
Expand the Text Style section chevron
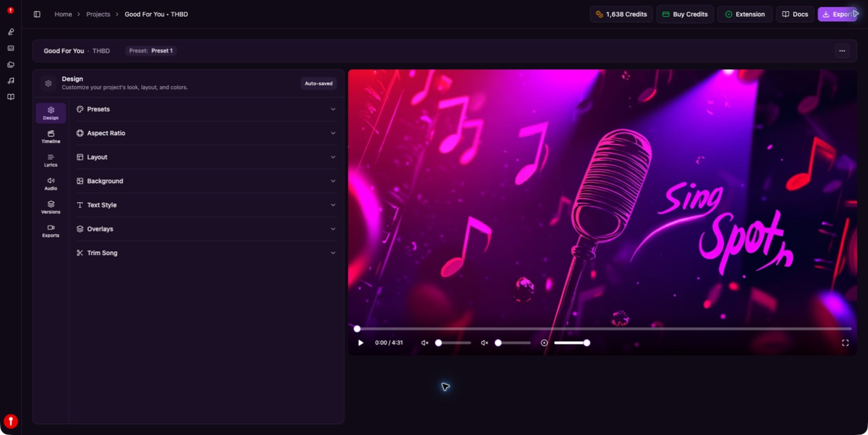(333, 205)
